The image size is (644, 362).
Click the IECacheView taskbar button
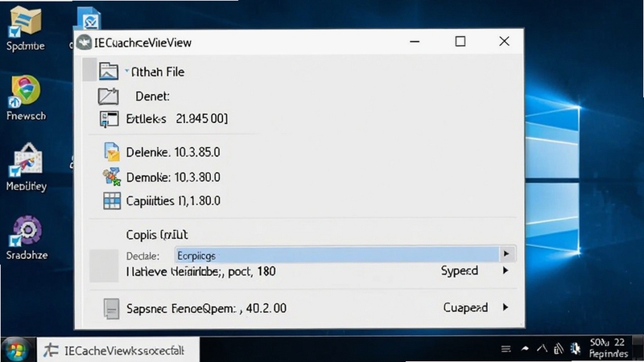click(x=118, y=350)
